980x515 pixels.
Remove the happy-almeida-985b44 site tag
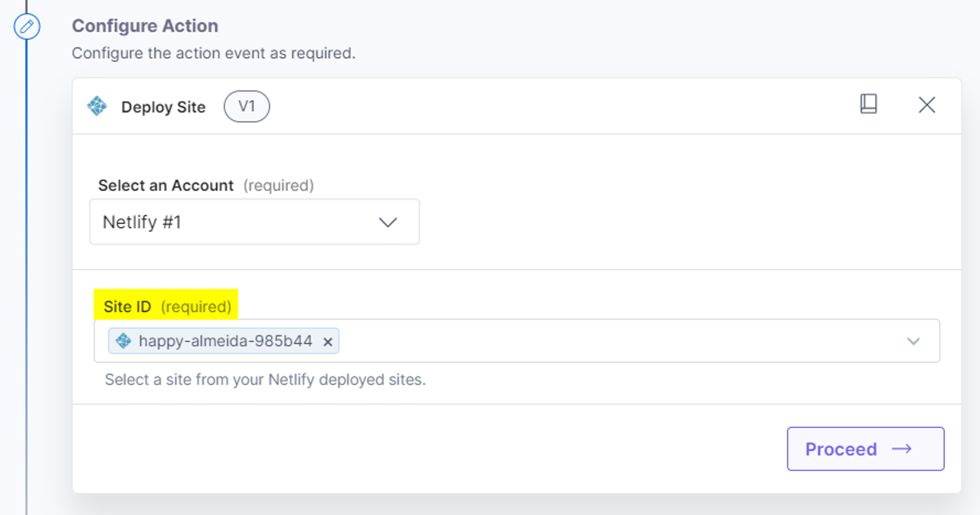coord(327,342)
